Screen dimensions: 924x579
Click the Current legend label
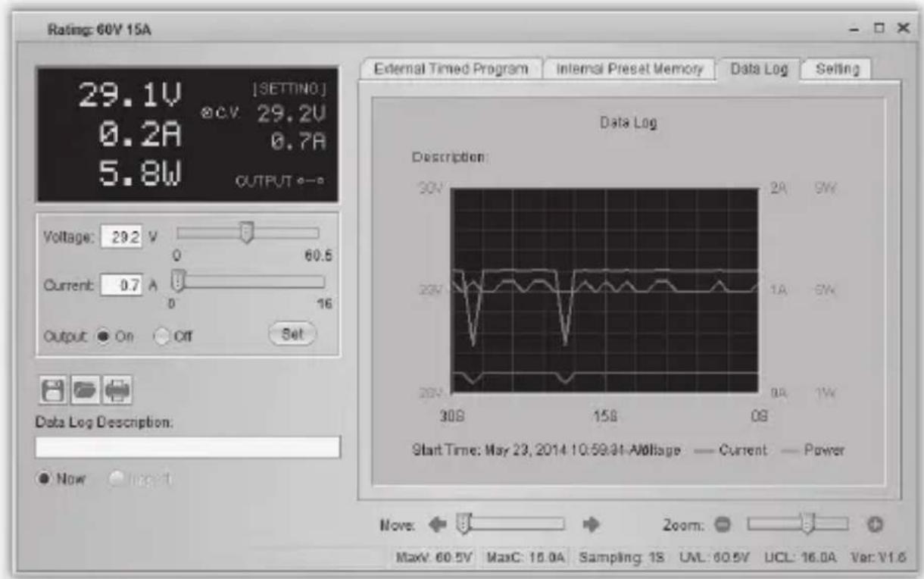click(x=742, y=450)
